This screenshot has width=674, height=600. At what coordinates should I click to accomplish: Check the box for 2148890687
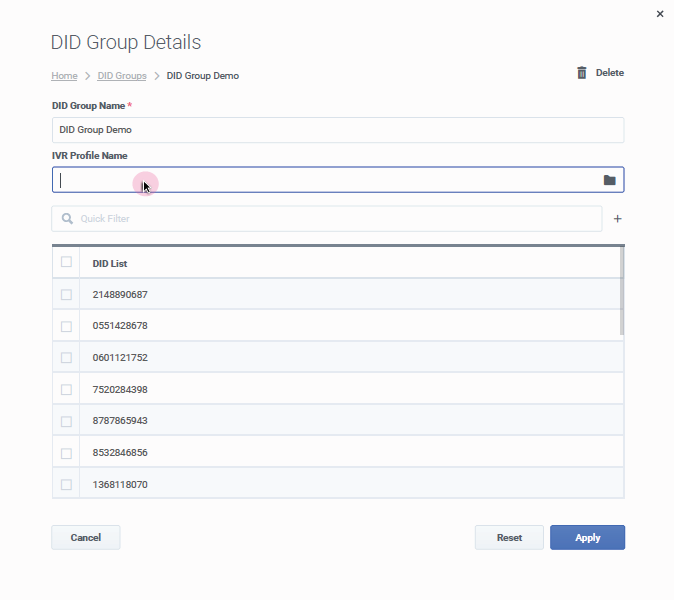coord(66,294)
